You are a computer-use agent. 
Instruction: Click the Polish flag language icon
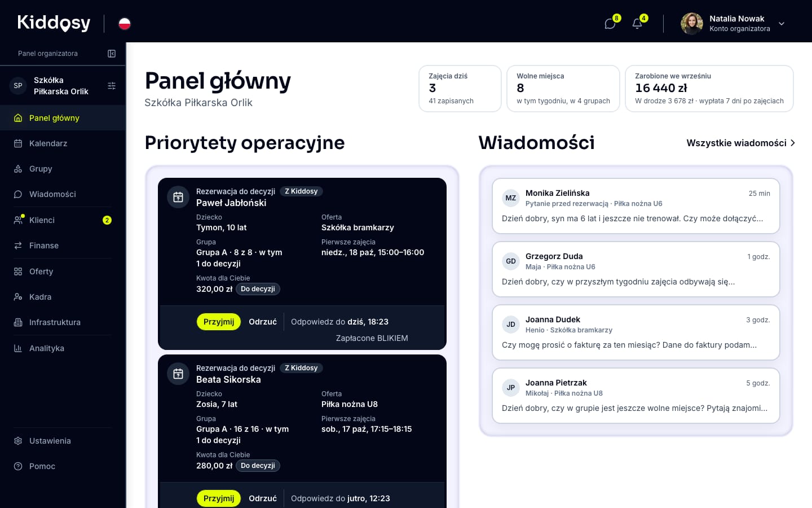[x=125, y=24]
